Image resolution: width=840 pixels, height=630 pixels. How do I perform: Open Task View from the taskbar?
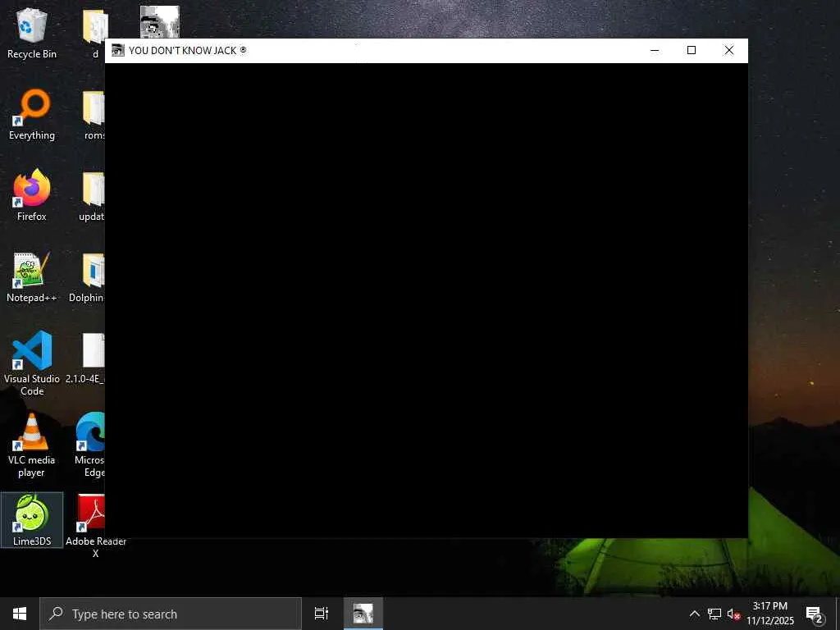pos(322,614)
